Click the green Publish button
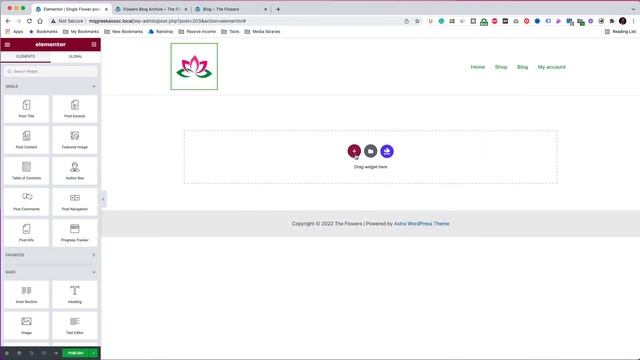Image resolution: width=640 pixels, height=360 pixels. (76, 353)
